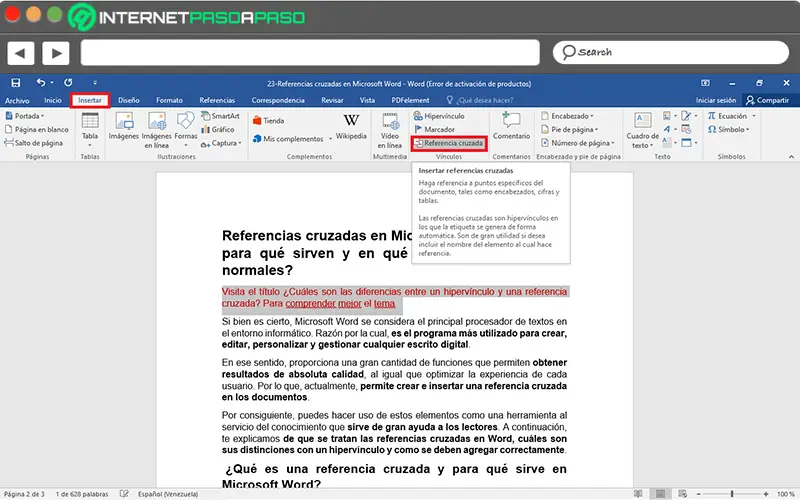This screenshot has width=800, height=500.
Task: Click the '¿Qué desea hacer?' search box
Action: click(x=480, y=101)
